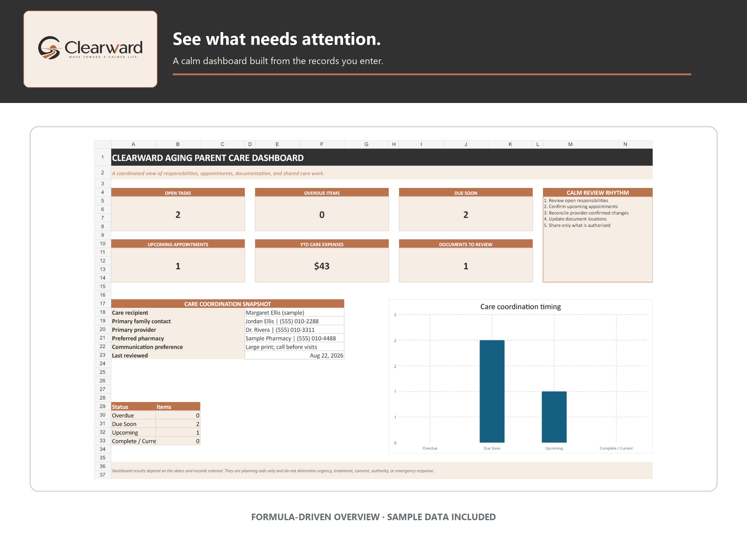
Task: Select the 'Margaret Ellis (sample)' cell
Action: pos(294,313)
